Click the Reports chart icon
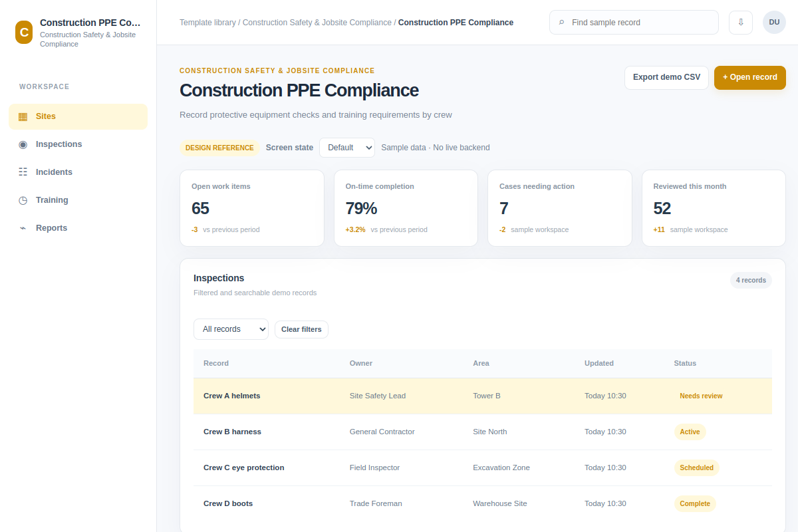Image resolution: width=798 pixels, height=532 pixels. [23, 228]
